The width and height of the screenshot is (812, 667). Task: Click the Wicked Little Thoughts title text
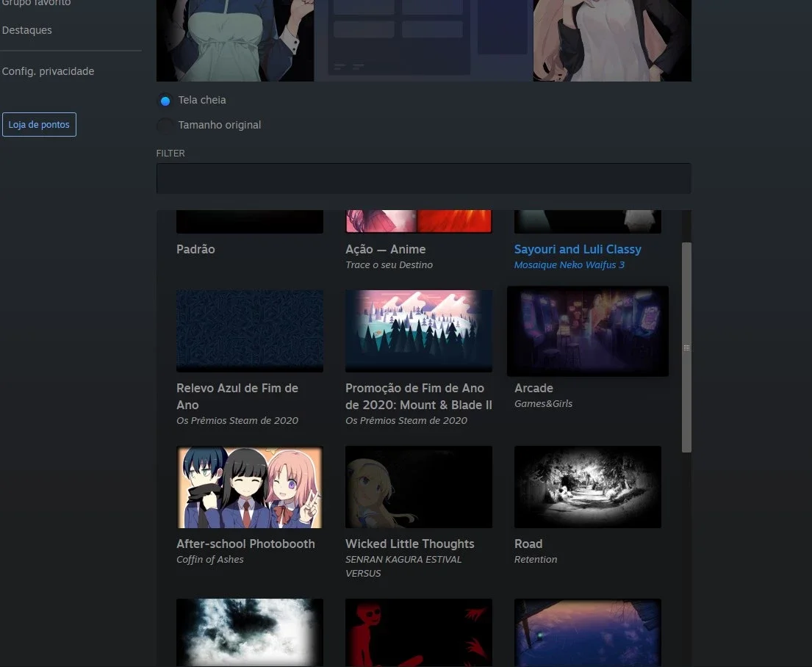[x=410, y=544]
